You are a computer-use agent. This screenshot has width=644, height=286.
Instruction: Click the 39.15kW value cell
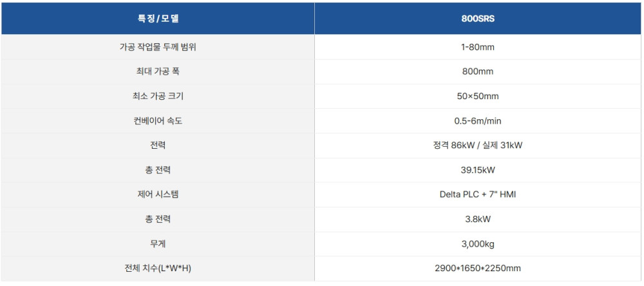478,170
